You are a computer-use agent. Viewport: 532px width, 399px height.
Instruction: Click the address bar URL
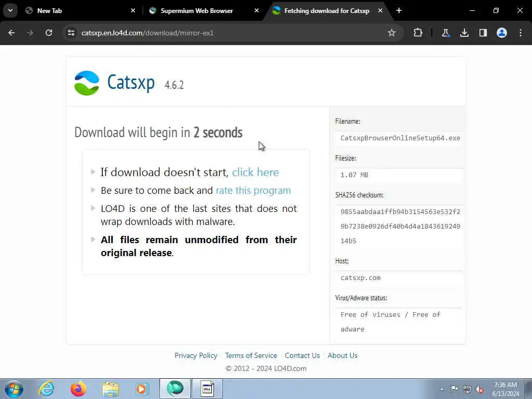(148, 33)
